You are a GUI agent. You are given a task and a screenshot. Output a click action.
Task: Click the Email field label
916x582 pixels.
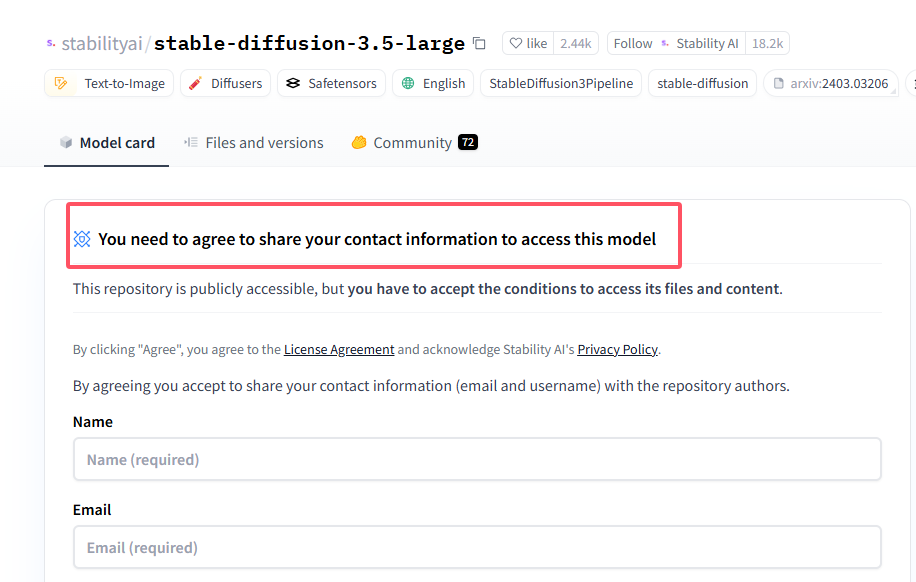(92, 510)
